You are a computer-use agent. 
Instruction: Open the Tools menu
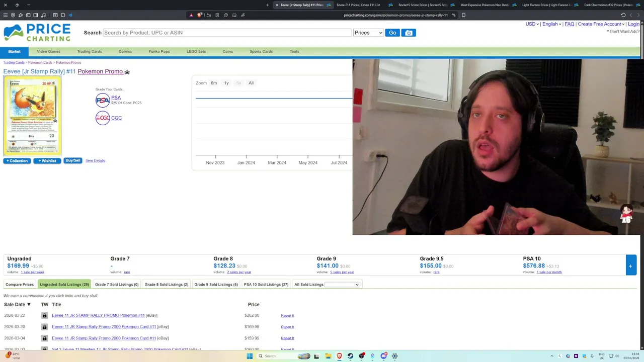coord(294,51)
